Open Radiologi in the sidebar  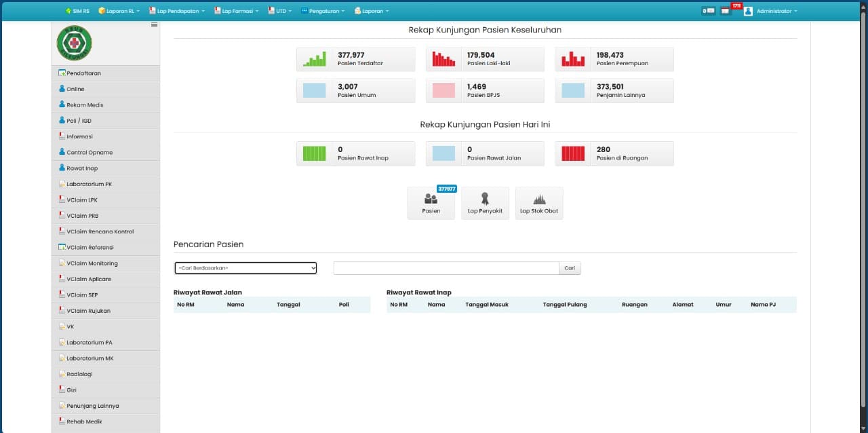pos(106,374)
